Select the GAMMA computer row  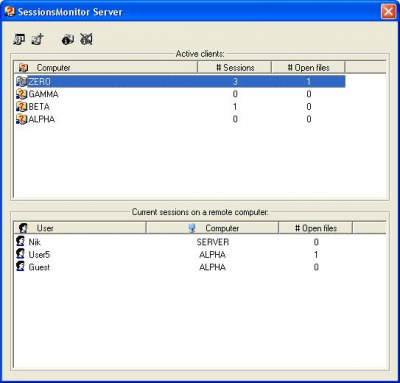point(180,94)
